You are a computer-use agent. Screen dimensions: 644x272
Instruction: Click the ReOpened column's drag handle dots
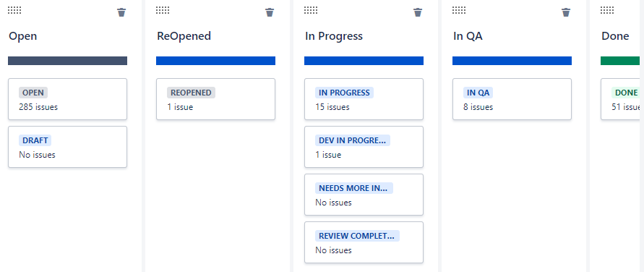[163, 10]
